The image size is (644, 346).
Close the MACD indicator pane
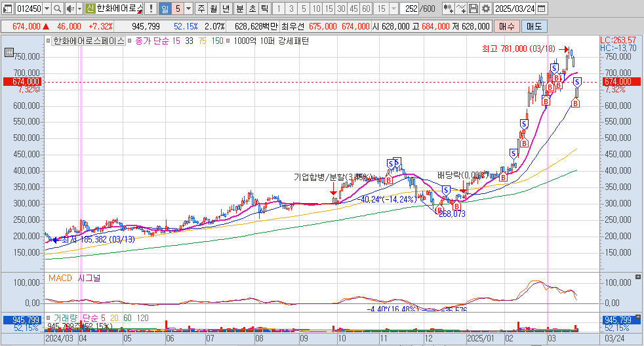[637, 277]
